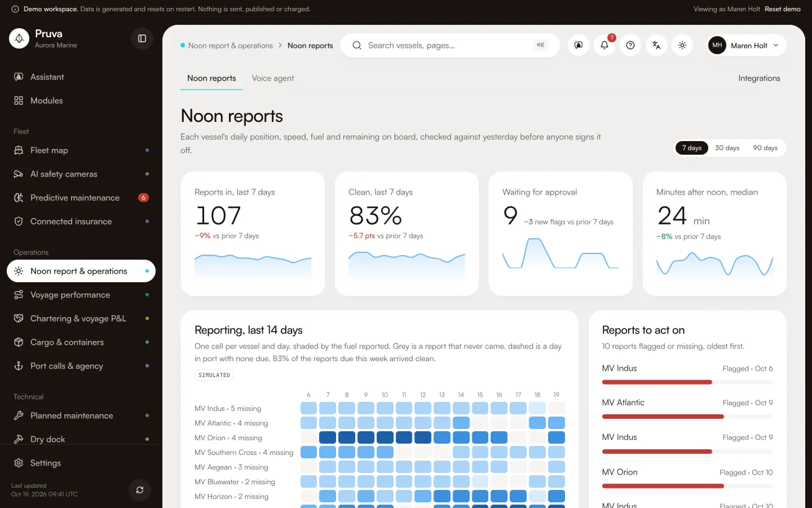The height and width of the screenshot is (508, 812).
Task: Click the MH avatar
Action: coord(717,45)
